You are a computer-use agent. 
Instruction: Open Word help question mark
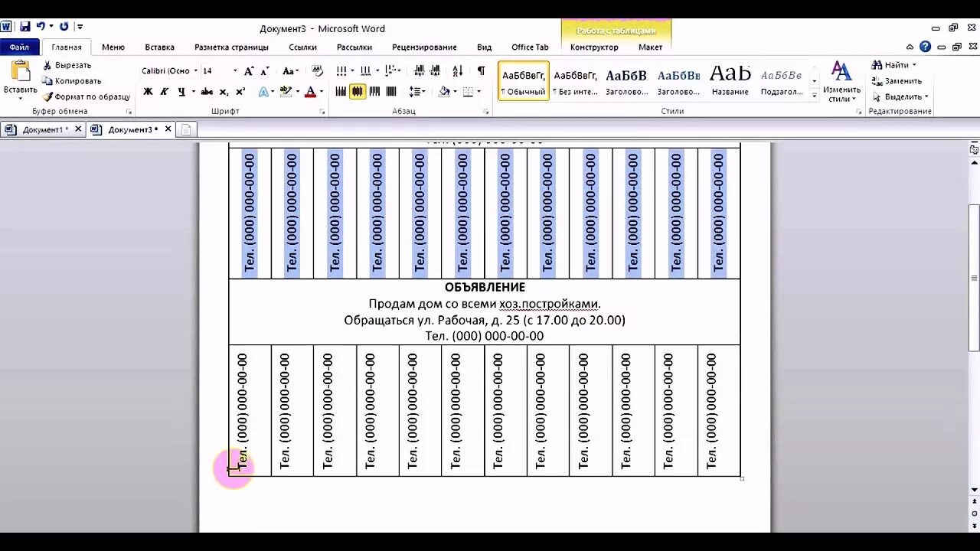tap(926, 47)
